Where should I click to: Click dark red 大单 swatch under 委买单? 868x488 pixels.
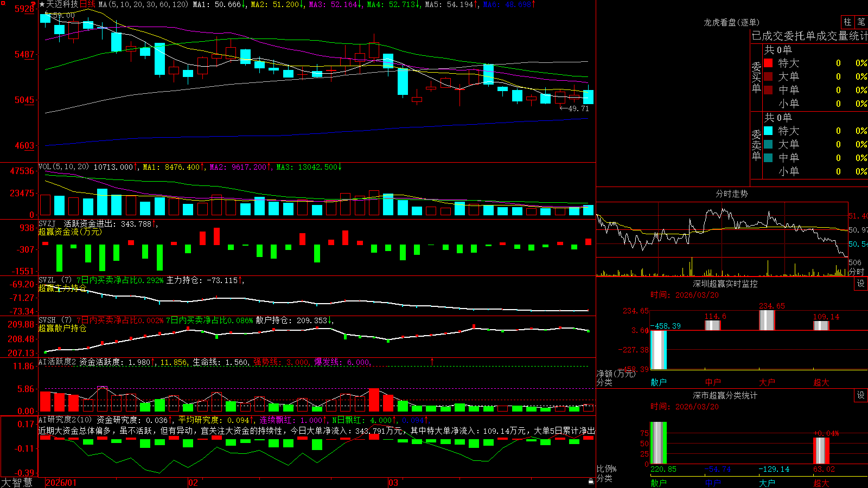[x=768, y=76]
